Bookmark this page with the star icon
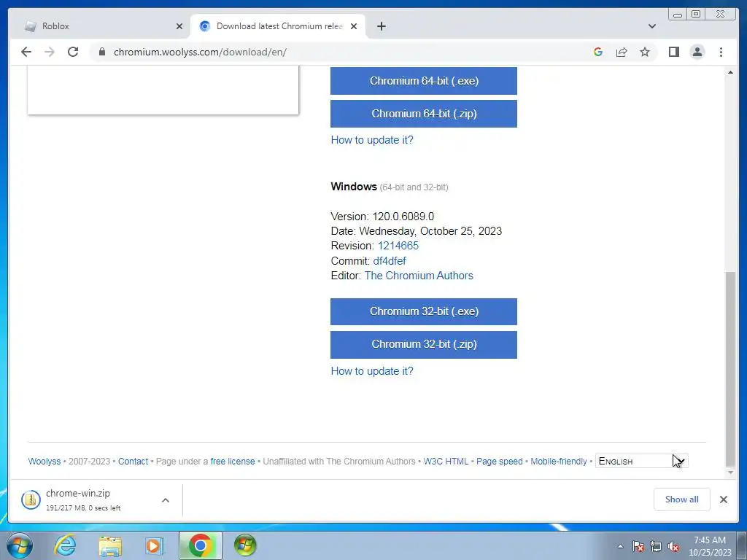This screenshot has width=747, height=560. [645, 52]
